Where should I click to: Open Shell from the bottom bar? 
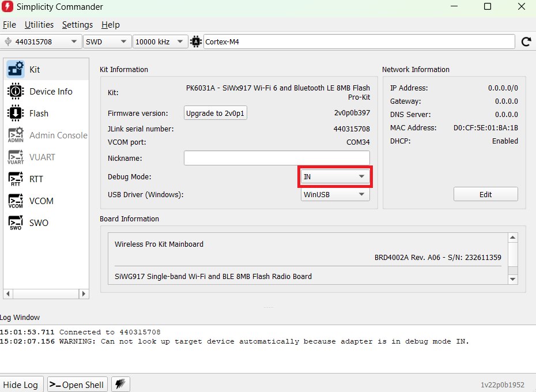pos(77,384)
